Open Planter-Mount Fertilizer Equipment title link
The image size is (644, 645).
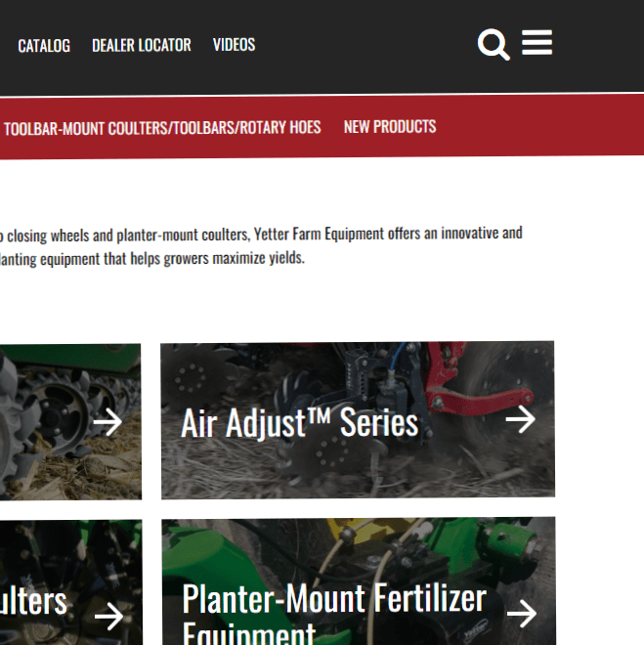[334, 614]
